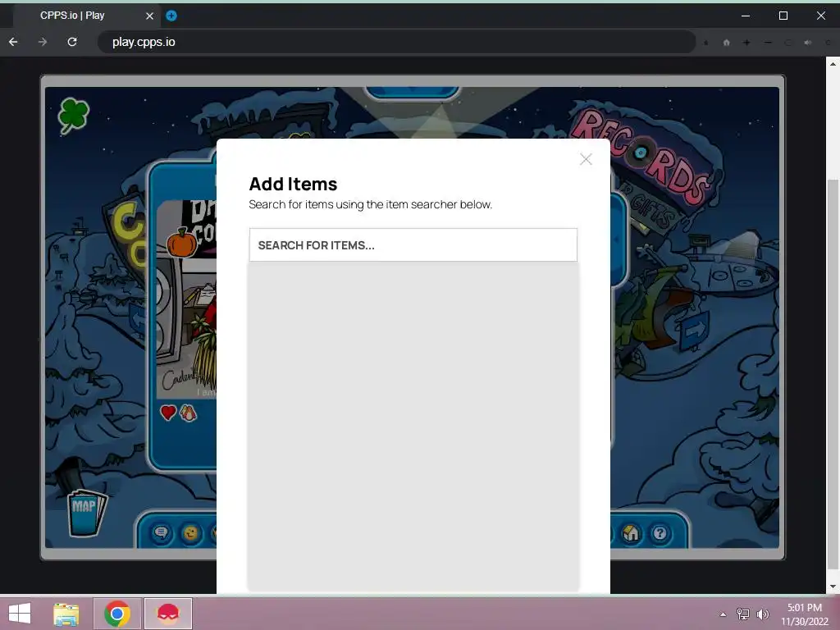Click the green shamrock icon

coord(73,114)
